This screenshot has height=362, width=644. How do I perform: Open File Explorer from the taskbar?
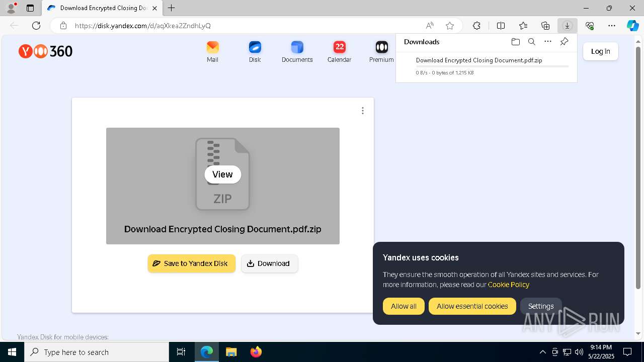pyautogui.click(x=231, y=352)
